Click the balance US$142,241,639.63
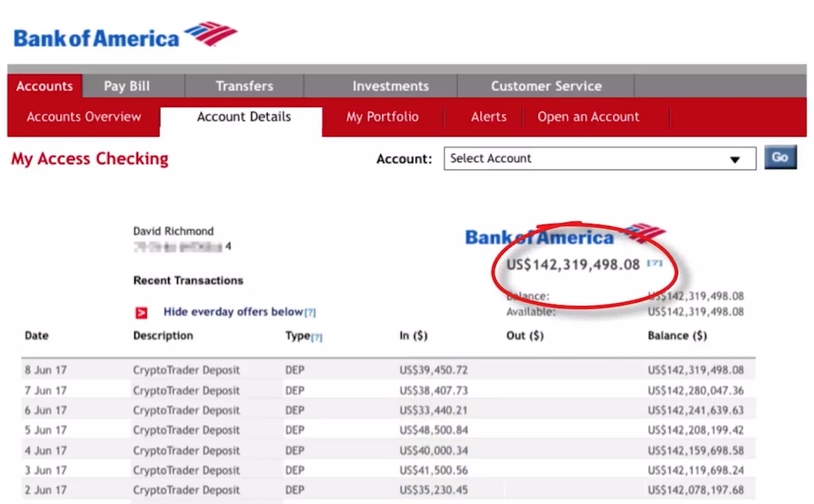 point(695,410)
